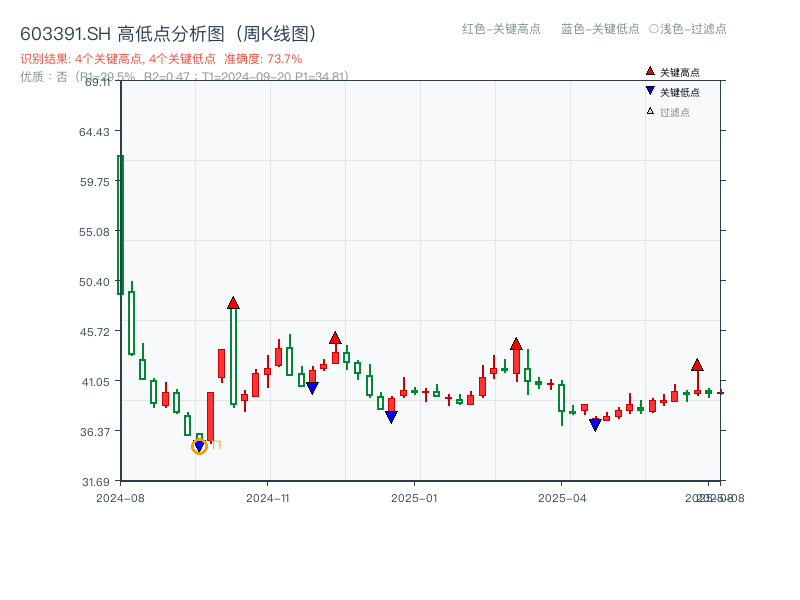
Task: Click red triangle above the August 2025 candle
Action: pyautogui.click(x=697, y=366)
